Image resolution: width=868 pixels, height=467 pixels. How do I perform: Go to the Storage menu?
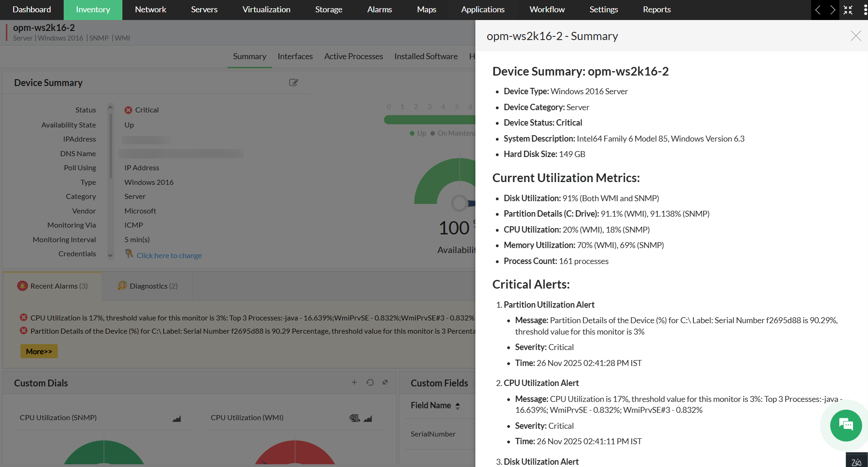pyautogui.click(x=328, y=10)
